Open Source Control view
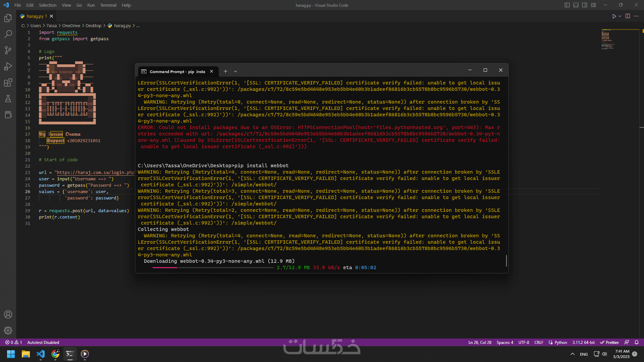 [8, 50]
